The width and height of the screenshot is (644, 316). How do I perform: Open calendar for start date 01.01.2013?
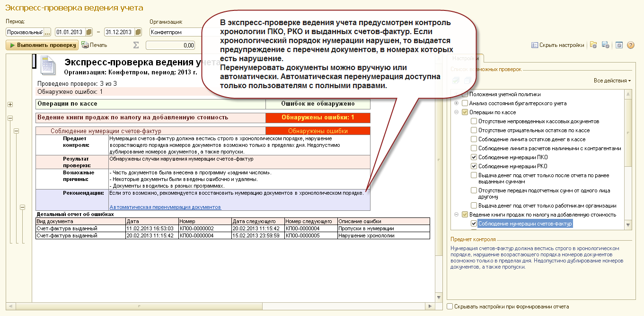(89, 32)
